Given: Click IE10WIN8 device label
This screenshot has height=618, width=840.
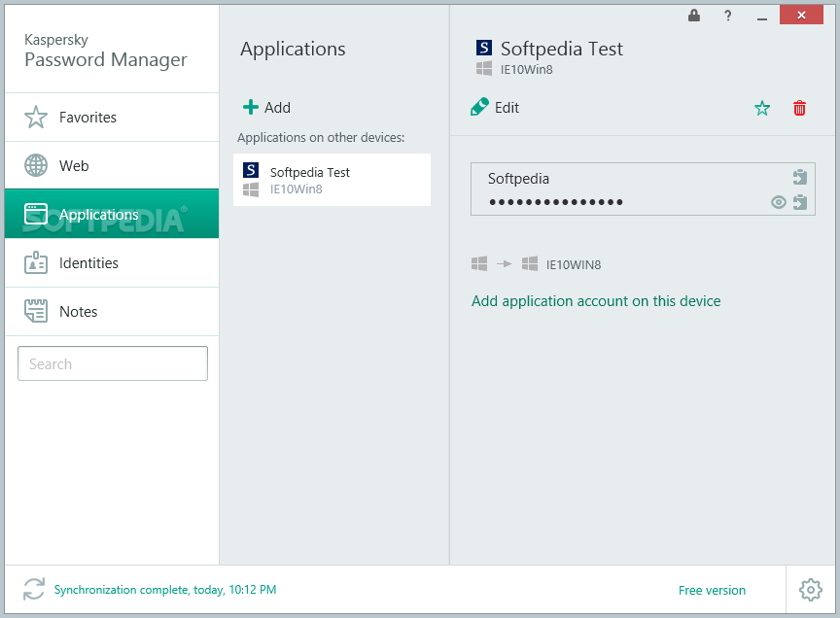Looking at the screenshot, I should click(574, 264).
